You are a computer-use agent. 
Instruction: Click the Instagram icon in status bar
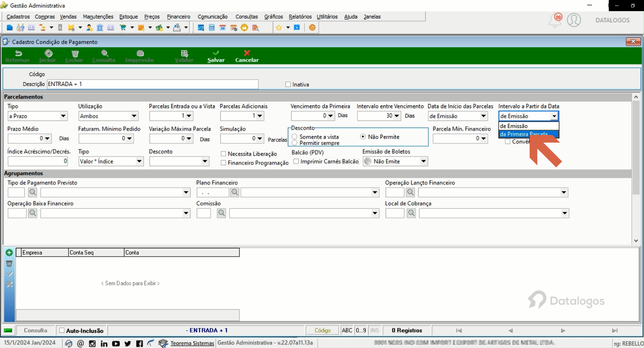[x=92, y=343]
